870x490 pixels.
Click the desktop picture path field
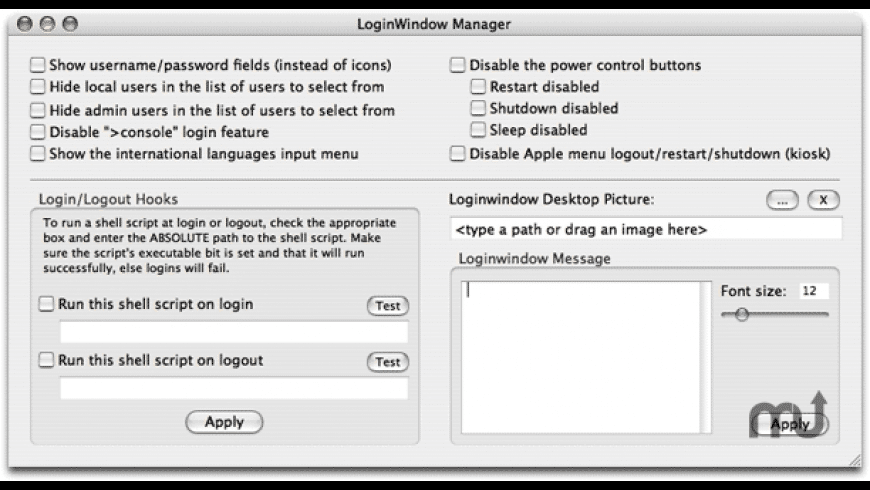pos(645,229)
